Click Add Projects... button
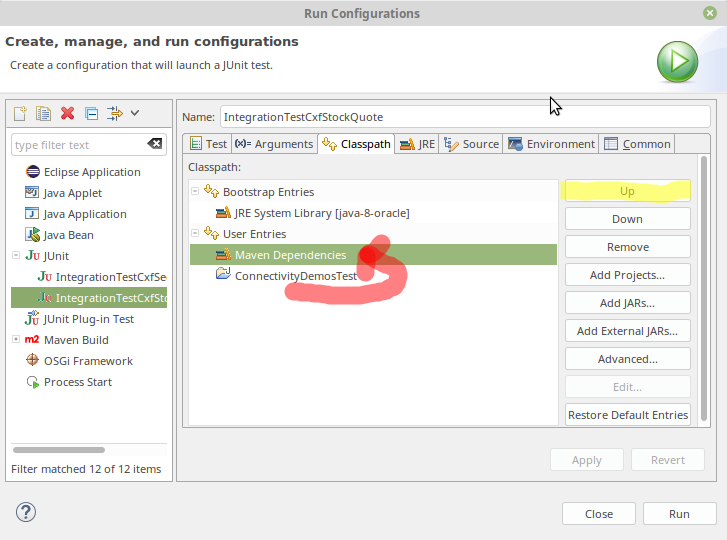Viewport: 727px width, 540px height. click(627, 275)
